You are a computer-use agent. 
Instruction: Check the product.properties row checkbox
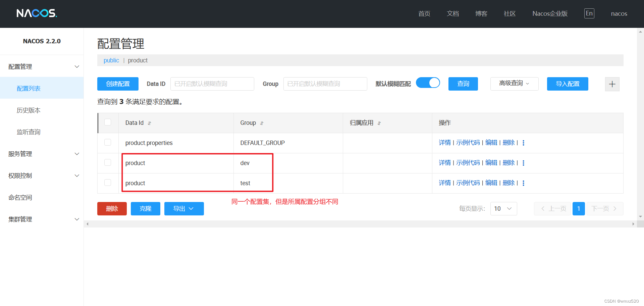point(108,142)
